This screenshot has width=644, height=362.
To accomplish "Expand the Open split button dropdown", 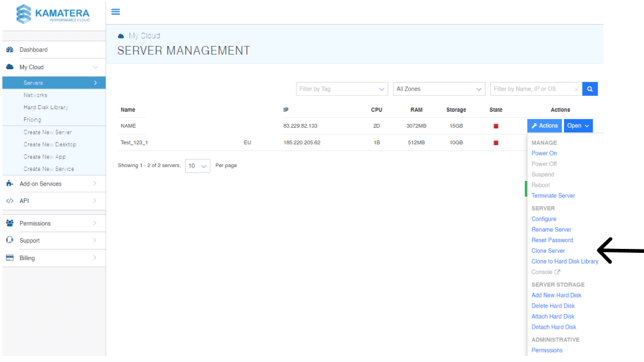I will (x=578, y=126).
